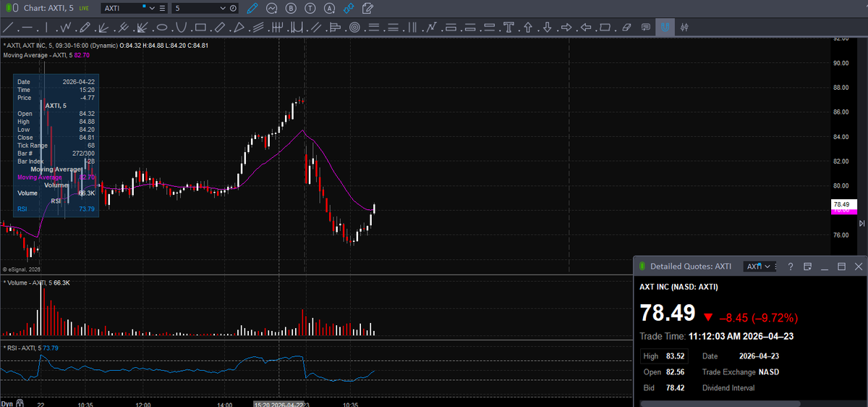
Task: Insert an up arrow marker
Action: (x=528, y=28)
